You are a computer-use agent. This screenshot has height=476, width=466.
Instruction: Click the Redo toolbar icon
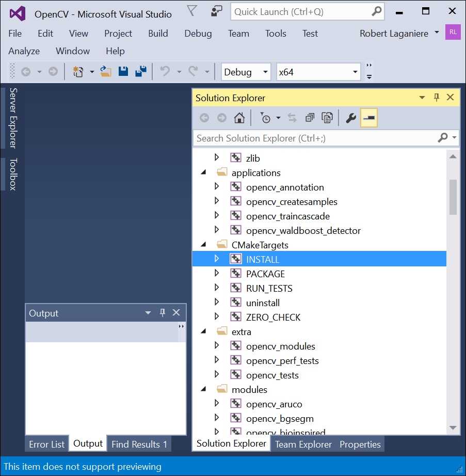[x=193, y=72]
